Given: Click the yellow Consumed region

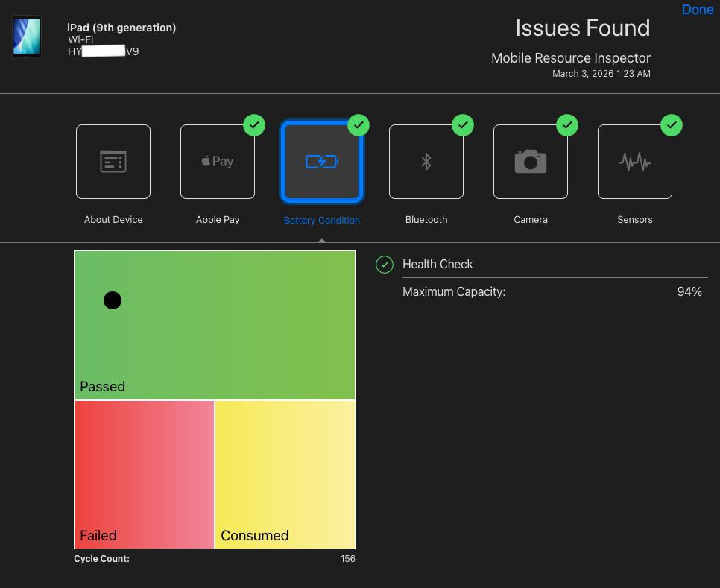Looking at the screenshot, I should pyautogui.click(x=285, y=470).
